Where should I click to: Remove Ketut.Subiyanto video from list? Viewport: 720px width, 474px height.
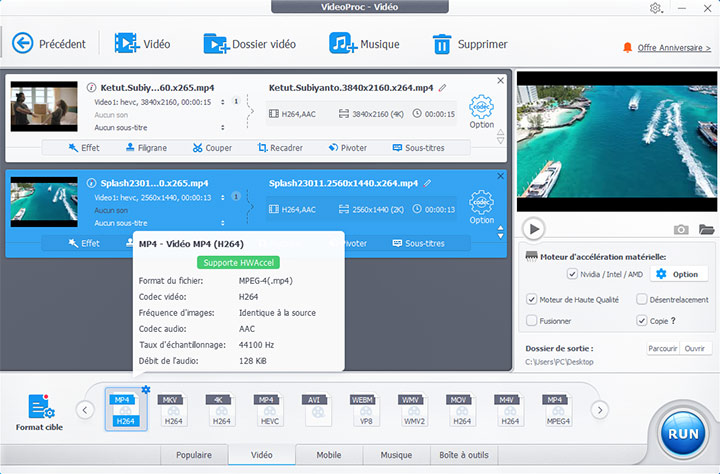pyautogui.click(x=501, y=80)
